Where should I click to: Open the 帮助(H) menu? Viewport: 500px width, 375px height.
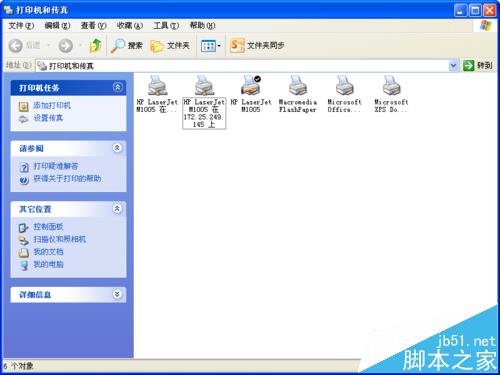[x=202, y=25]
